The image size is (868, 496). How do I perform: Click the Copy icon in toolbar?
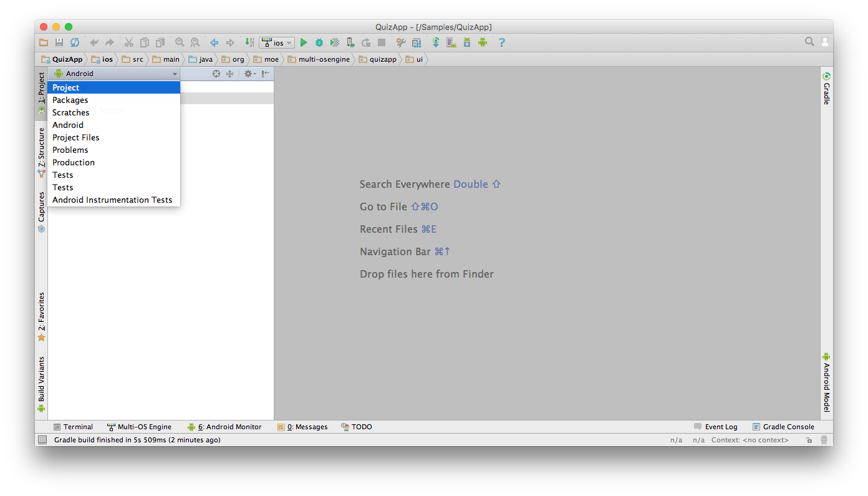(145, 42)
